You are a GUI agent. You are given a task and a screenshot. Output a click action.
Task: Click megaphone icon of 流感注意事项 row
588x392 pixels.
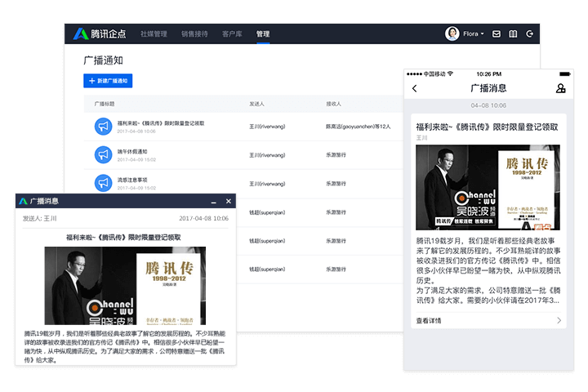click(103, 183)
